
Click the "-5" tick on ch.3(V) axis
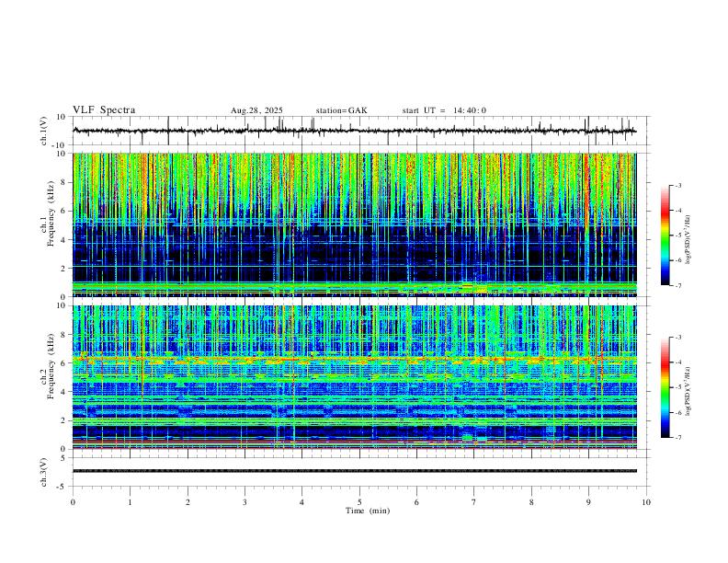tap(62, 487)
